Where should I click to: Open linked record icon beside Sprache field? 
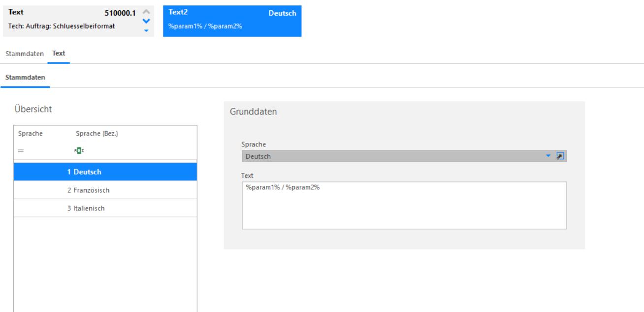560,156
